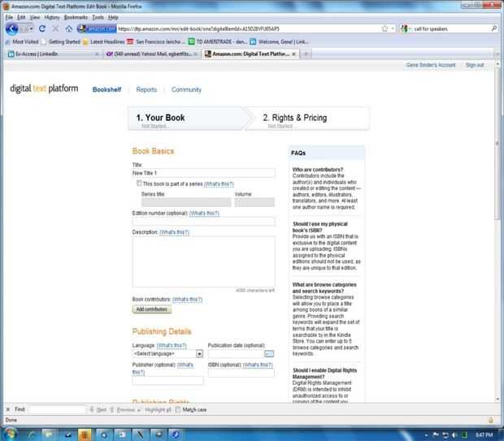The height and width of the screenshot is (441, 504).
Task: Click the Add contributors button
Action: [x=152, y=309]
